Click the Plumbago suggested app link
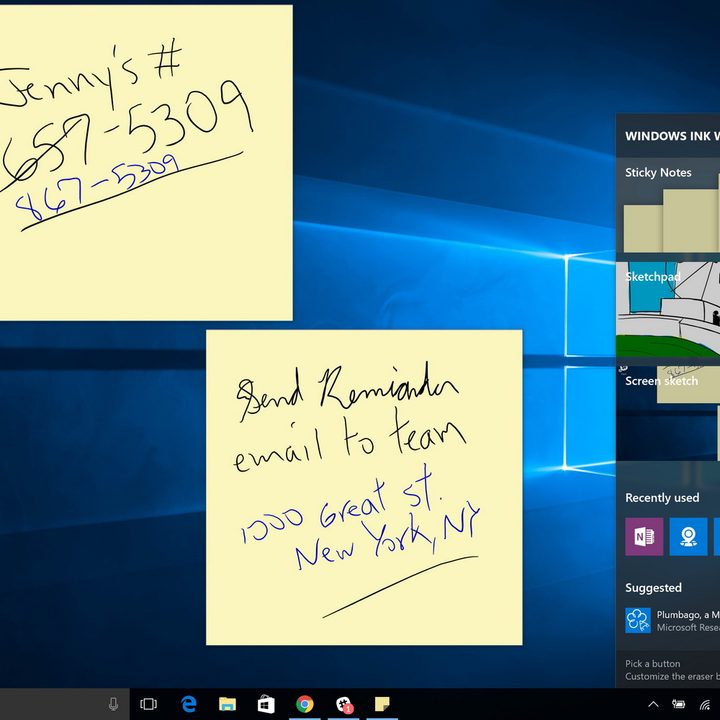 tap(672, 620)
